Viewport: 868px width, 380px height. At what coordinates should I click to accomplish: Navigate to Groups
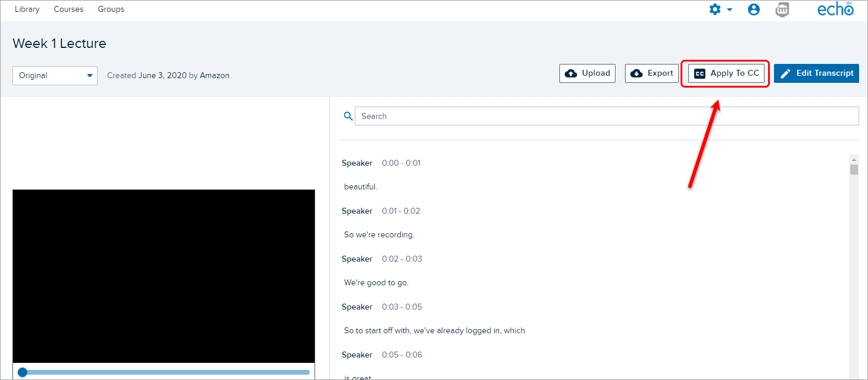111,9
